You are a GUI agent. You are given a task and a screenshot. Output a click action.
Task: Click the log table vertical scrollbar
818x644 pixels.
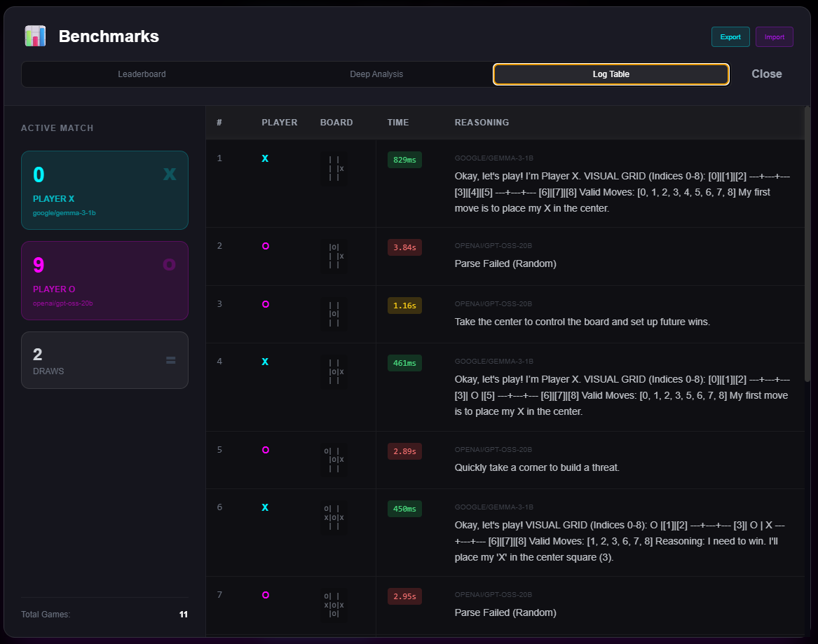pyautogui.click(x=807, y=245)
